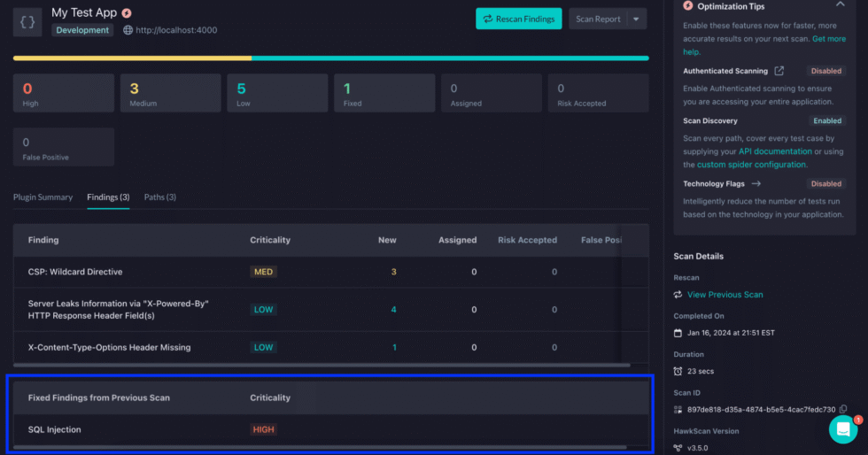Image resolution: width=868 pixels, height=455 pixels.
Task: Click the scan progress severity bar
Action: pos(331,58)
